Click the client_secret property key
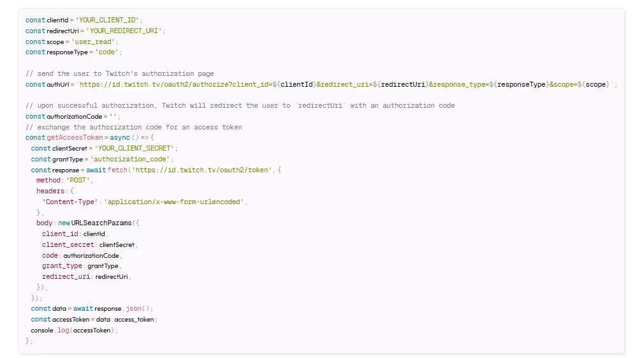Screen dimensions: 644x358 tap(68, 244)
